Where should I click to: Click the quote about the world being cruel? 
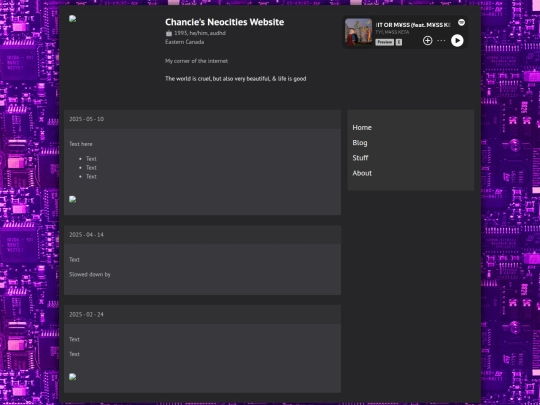[236, 79]
